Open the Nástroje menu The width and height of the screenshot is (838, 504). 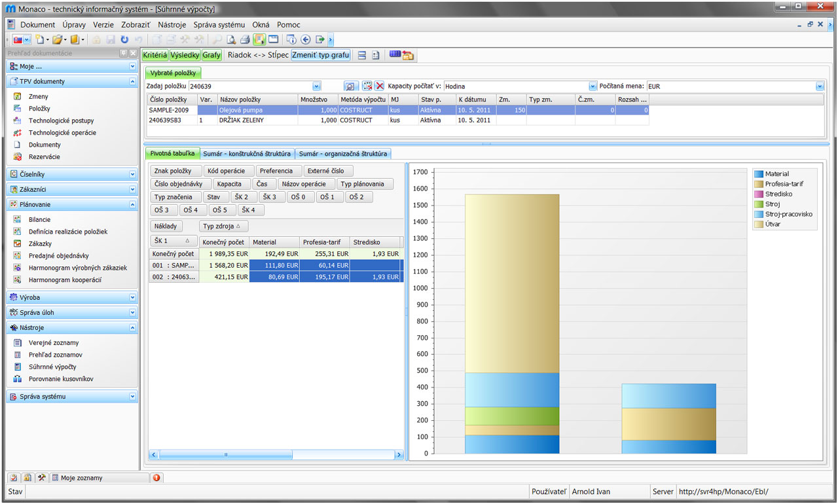[x=172, y=24]
